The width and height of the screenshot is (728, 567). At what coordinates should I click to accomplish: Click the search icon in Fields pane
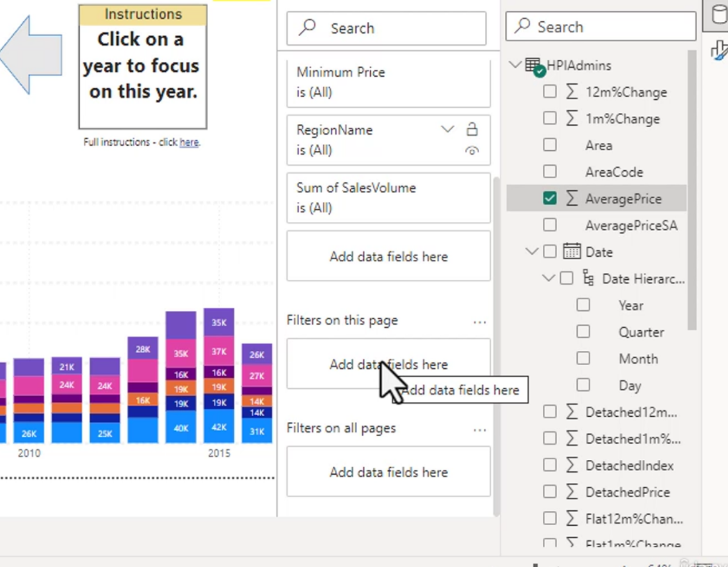click(x=522, y=26)
